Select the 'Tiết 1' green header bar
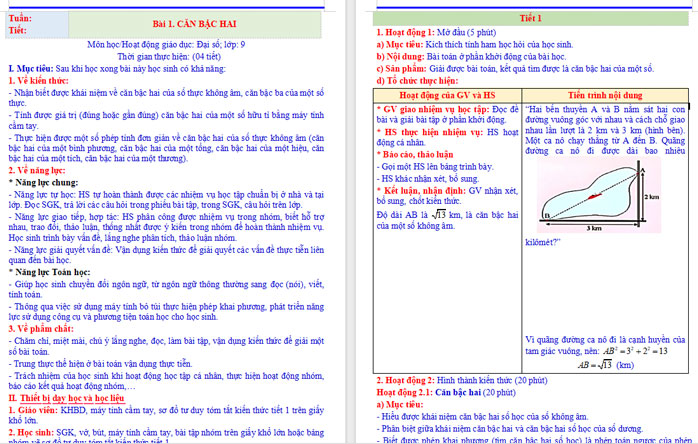 click(531, 19)
